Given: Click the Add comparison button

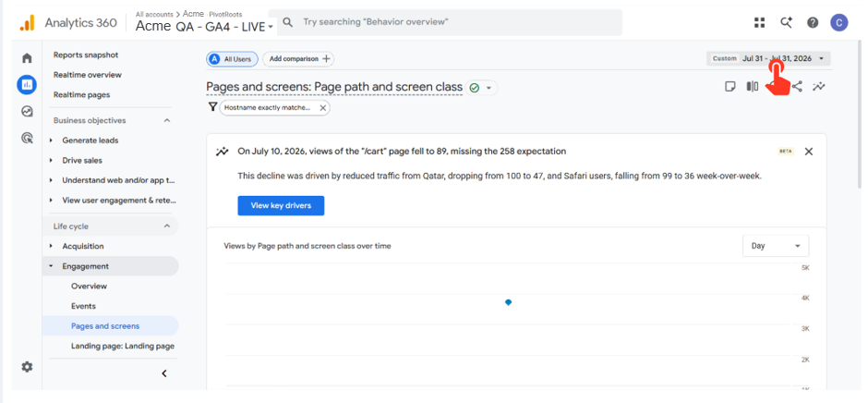Looking at the screenshot, I should click(x=298, y=59).
